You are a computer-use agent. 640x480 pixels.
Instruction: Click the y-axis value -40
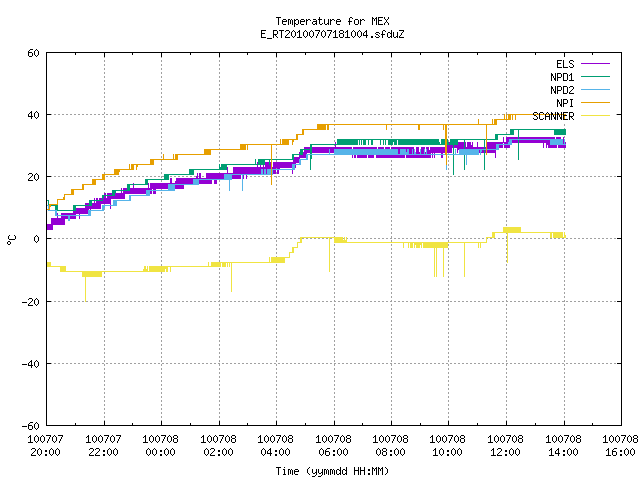31,364
